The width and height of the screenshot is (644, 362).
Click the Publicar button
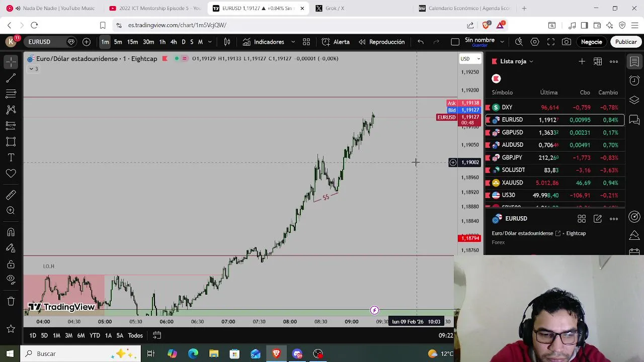point(626,42)
